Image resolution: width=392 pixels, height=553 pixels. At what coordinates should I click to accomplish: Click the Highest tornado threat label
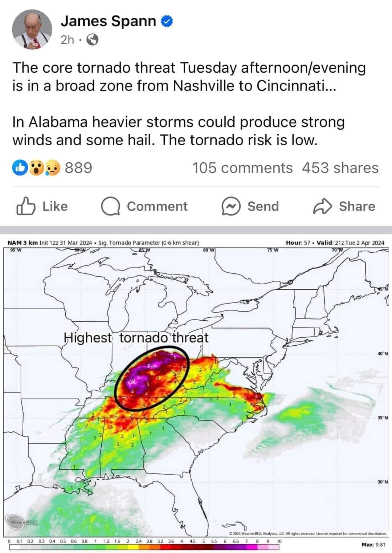136,338
